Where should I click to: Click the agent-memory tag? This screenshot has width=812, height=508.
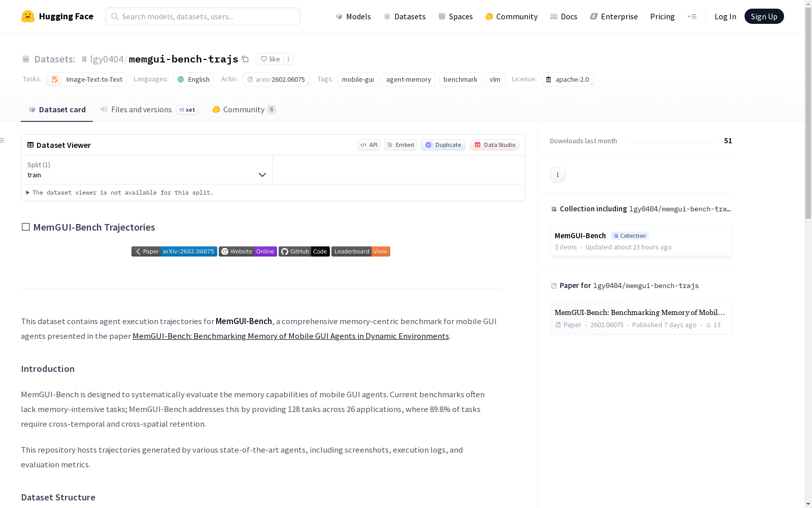[409, 79]
